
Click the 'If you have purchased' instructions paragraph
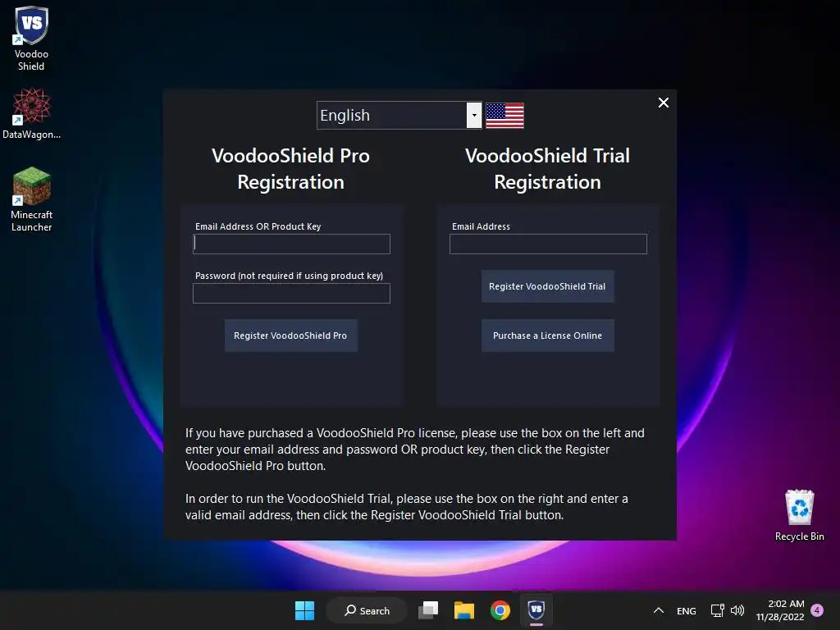tap(414, 449)
